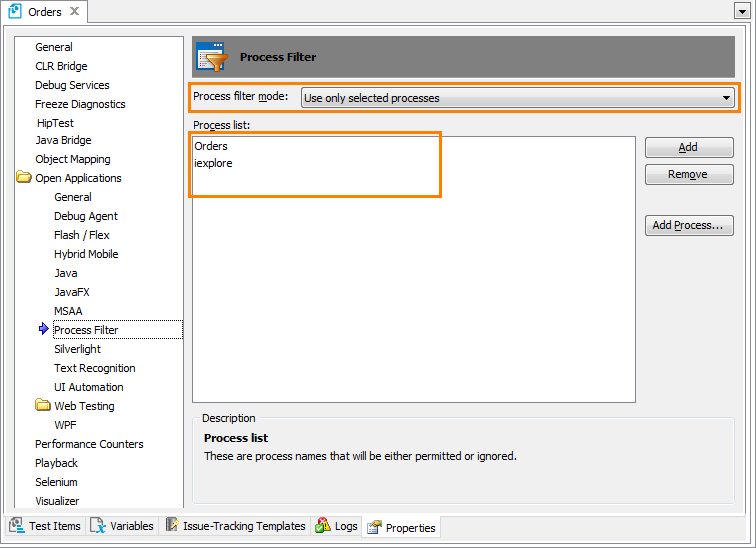This screenshot has height=548, width=756.
Task: Switch to the Logs tab
Action: click(x=337, y=526)
